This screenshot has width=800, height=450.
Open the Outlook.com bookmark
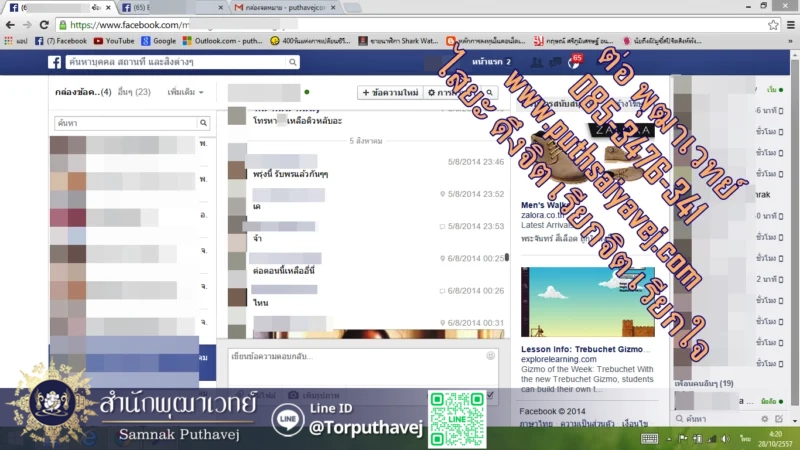[x=222, y=41]
